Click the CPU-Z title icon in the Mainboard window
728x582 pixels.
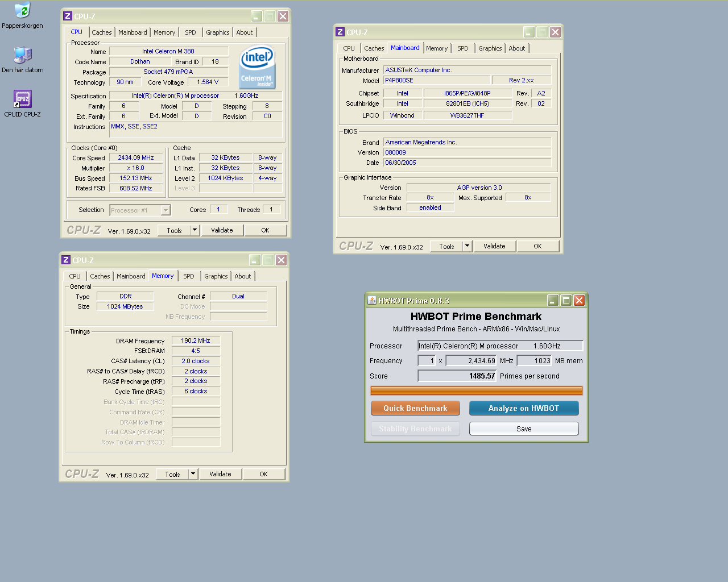[340, 32]
